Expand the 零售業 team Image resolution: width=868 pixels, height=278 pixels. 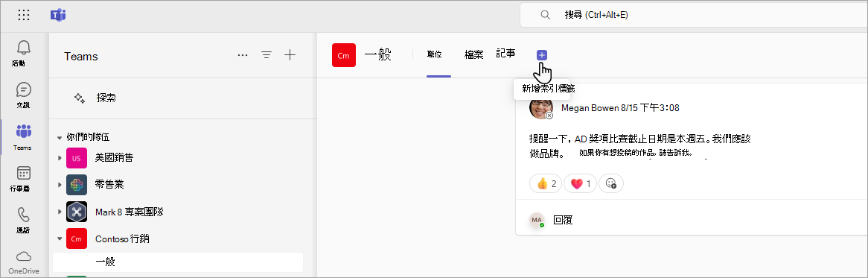coord(60,184)
